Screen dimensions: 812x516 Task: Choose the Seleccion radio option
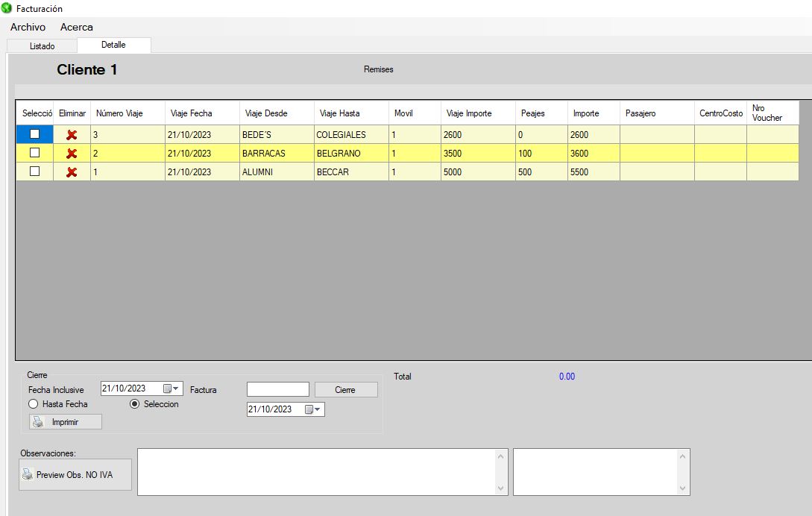135,403
